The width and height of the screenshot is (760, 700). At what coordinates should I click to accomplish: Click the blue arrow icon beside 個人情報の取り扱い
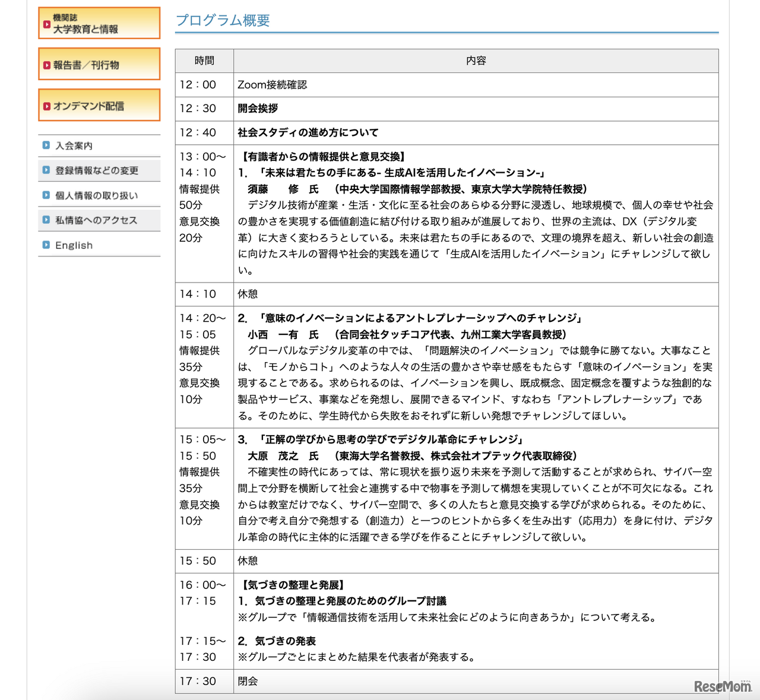point(46,195)
